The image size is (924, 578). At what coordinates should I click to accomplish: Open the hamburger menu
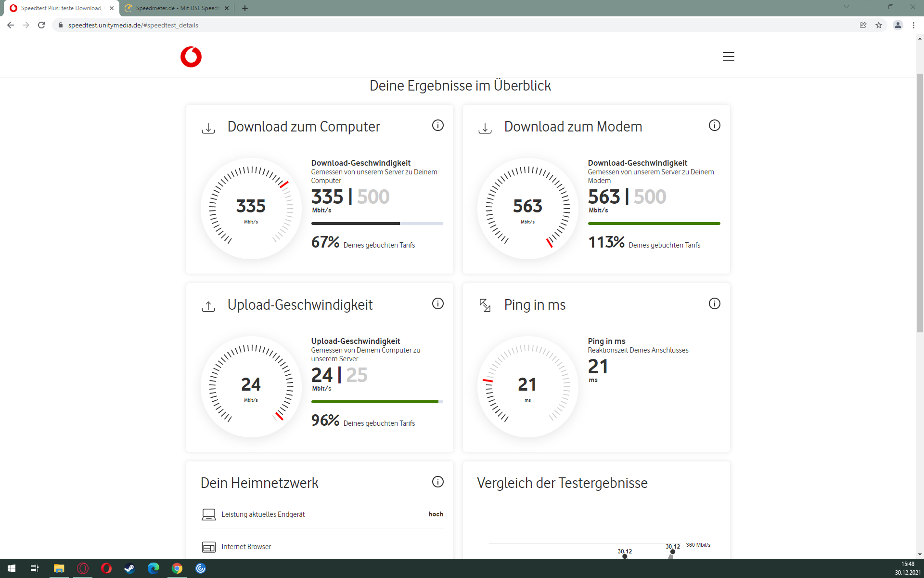(728, 56)
